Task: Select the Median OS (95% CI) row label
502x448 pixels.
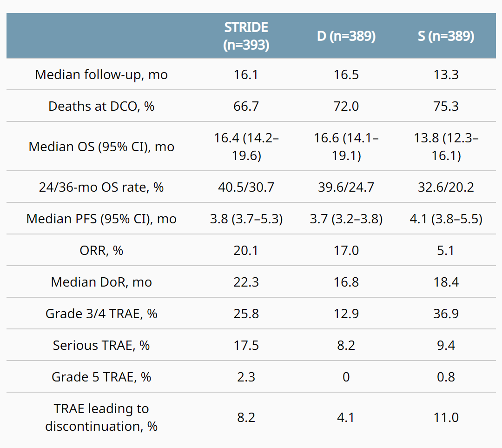Action: (x=101, y=147)
